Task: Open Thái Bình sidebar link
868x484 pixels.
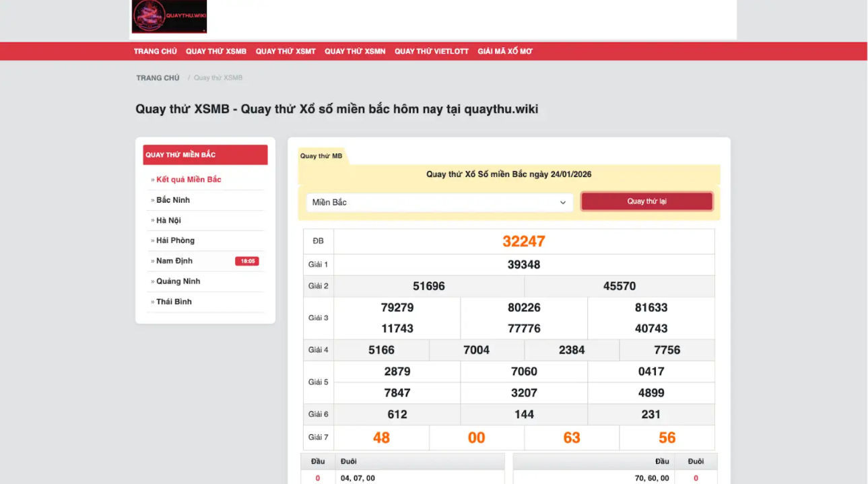Action: 174,302
